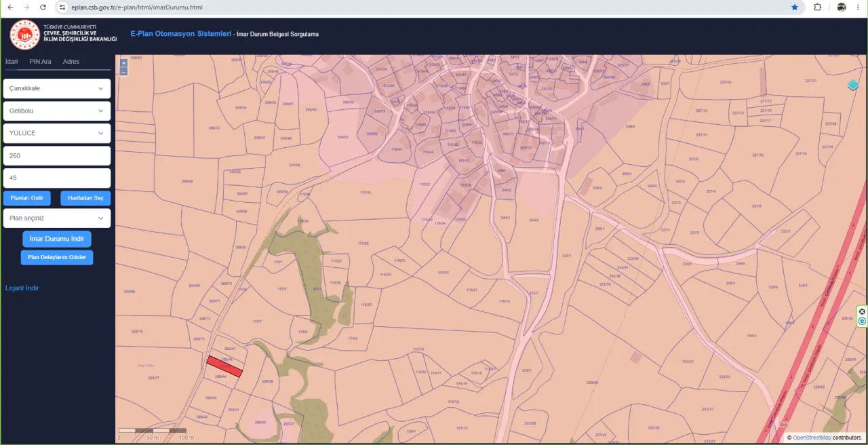Image resolution: width=868 pixels, height=445 pixels.
Task: Go forward using the browser forward arrow
Action: (x=26, y=7)
